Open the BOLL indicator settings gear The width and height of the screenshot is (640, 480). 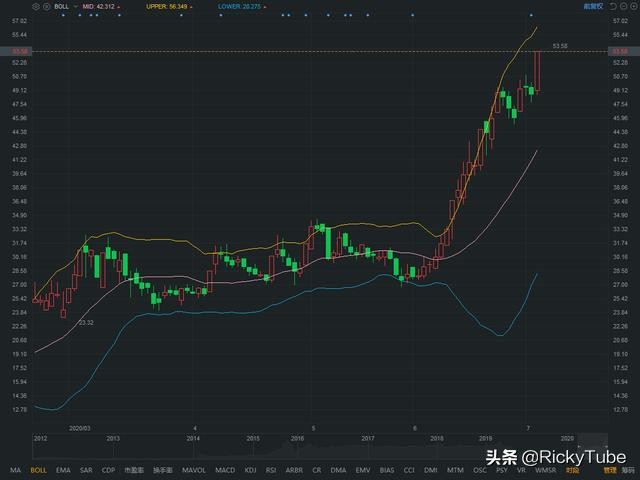37,6
